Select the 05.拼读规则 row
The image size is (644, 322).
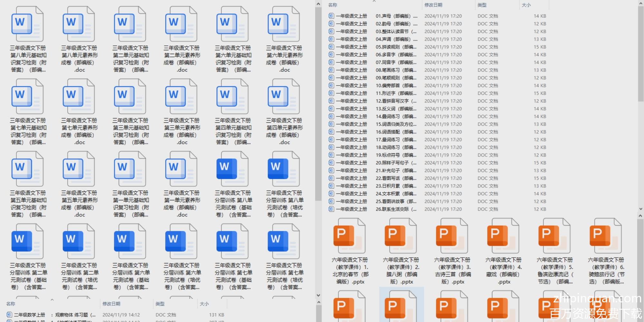pyautogui.click(x=437, y=47)
